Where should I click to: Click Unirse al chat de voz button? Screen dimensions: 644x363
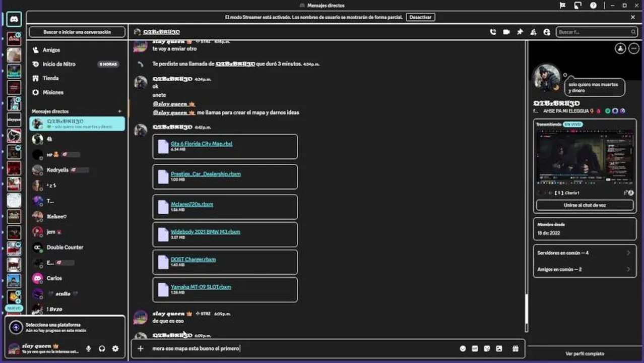(x=585, y=205)
